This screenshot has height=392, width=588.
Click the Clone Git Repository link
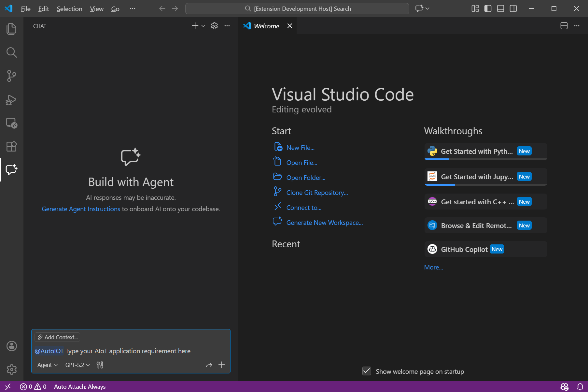pos(317,193)
